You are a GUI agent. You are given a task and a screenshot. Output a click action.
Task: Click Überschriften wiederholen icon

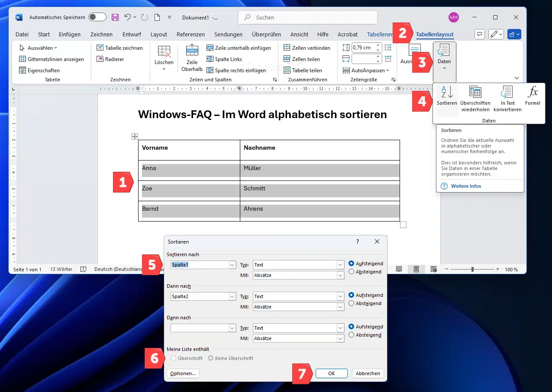click(475, 93)
